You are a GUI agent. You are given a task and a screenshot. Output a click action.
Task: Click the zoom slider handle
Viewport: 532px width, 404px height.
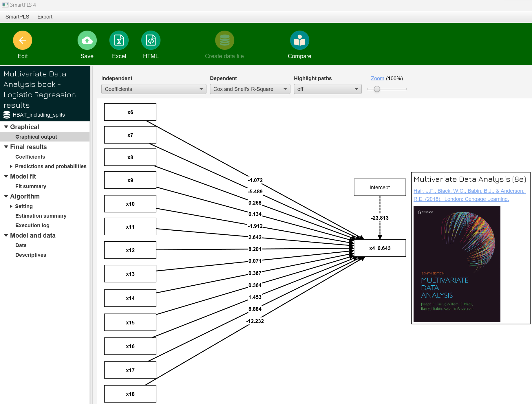(x=377, y=89)
